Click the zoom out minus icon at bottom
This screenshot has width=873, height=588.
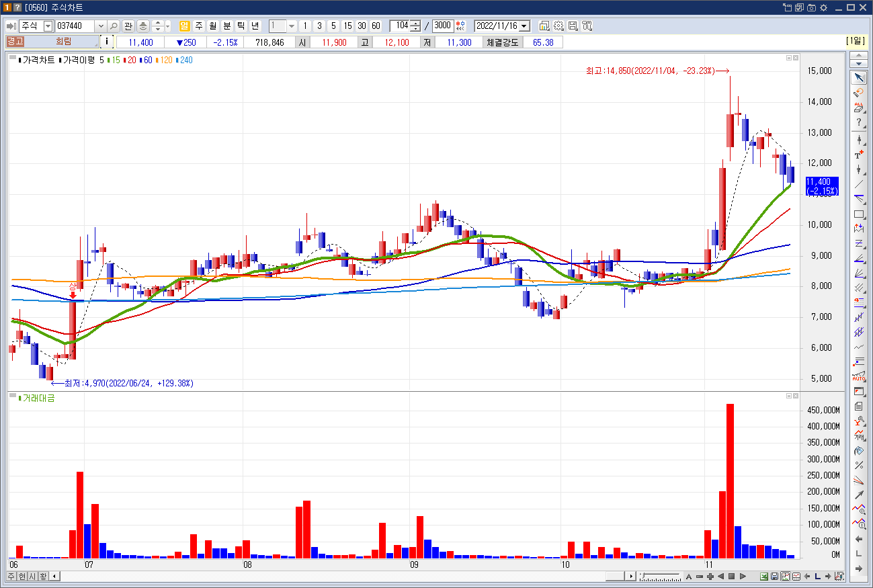point(700,577)
